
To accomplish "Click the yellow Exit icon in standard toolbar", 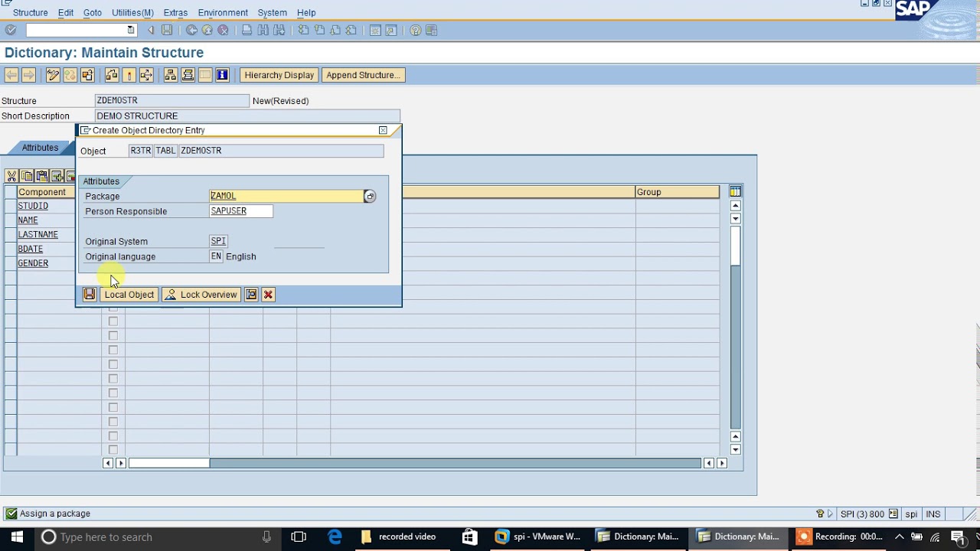I will point(207,30).
